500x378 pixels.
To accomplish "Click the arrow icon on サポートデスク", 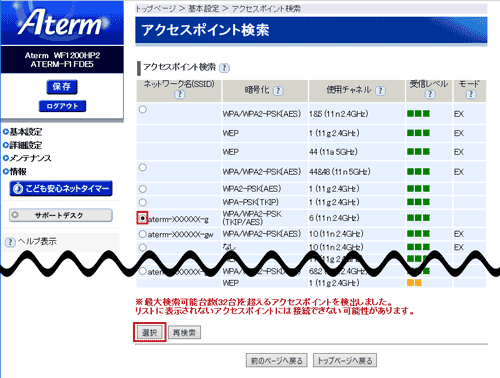I will 15,215.
